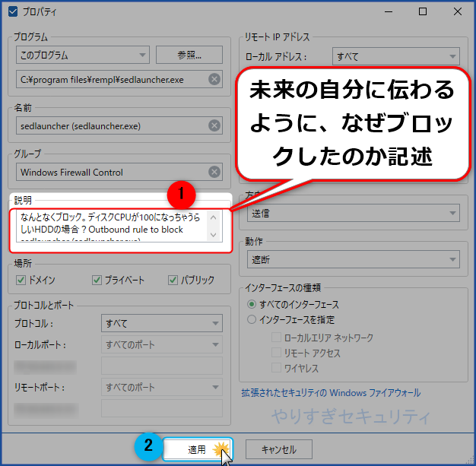The height and width of the screenshot is (466, 476).
Task: Click the 参照... browse button
Action: [189, 55]
